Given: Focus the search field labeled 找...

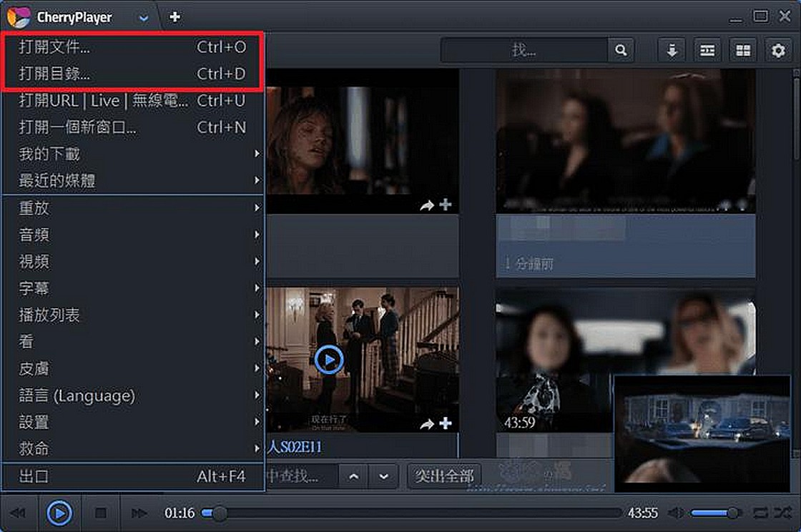Looking at the screenshot, I should (x=524, y=50).
